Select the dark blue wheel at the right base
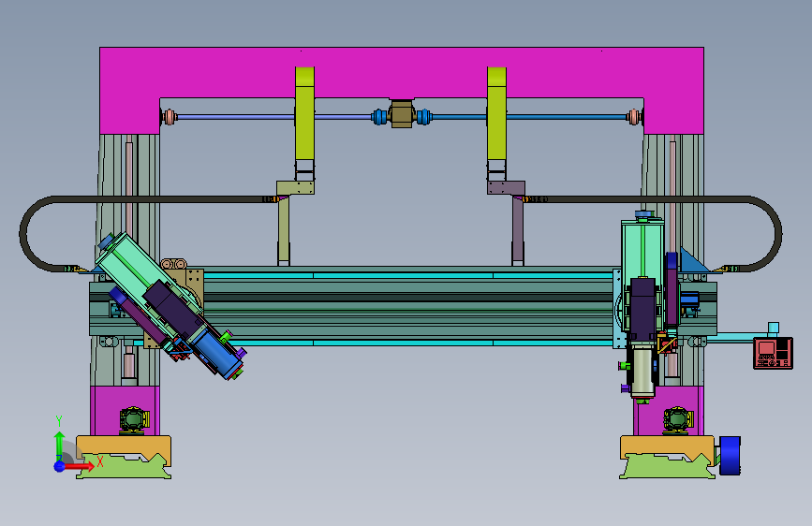This screenshot has height=526, width=812. 730,456
